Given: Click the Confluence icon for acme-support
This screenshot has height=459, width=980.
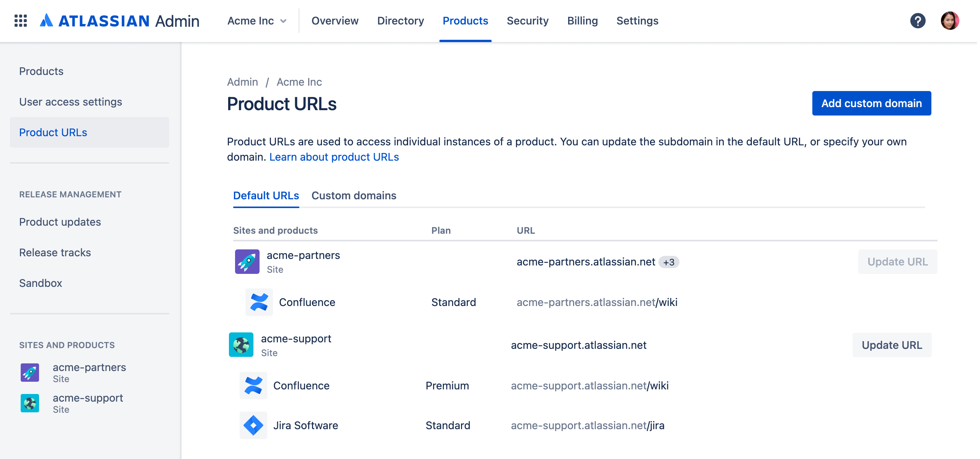Looking at the screenshot, I should [x=254, y=385].
